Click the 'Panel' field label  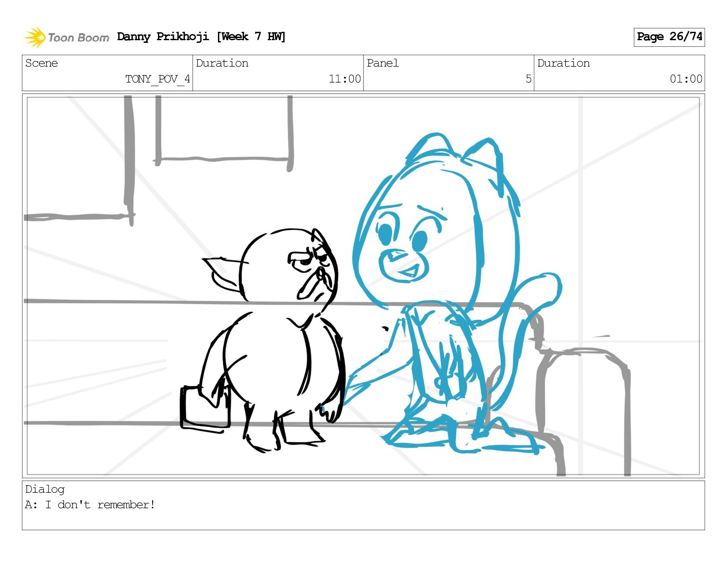tap(383, 63)
